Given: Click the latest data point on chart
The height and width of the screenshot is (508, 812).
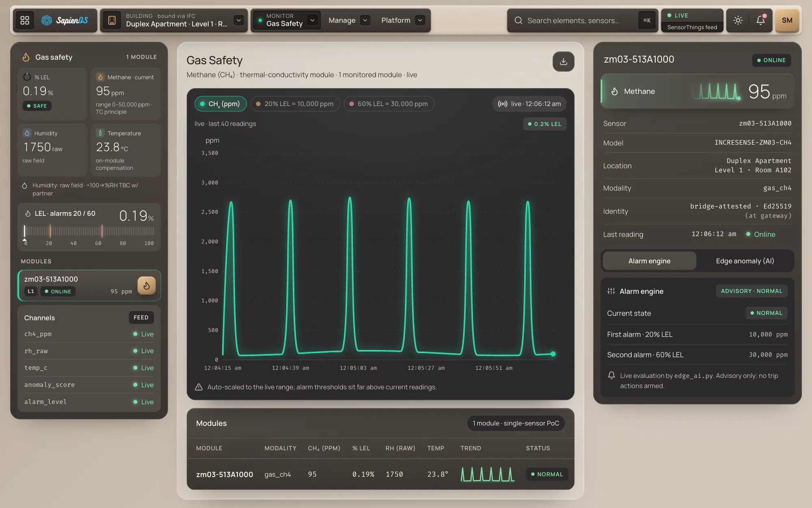Looking at the screenshot, I should (x=553, y=354).
